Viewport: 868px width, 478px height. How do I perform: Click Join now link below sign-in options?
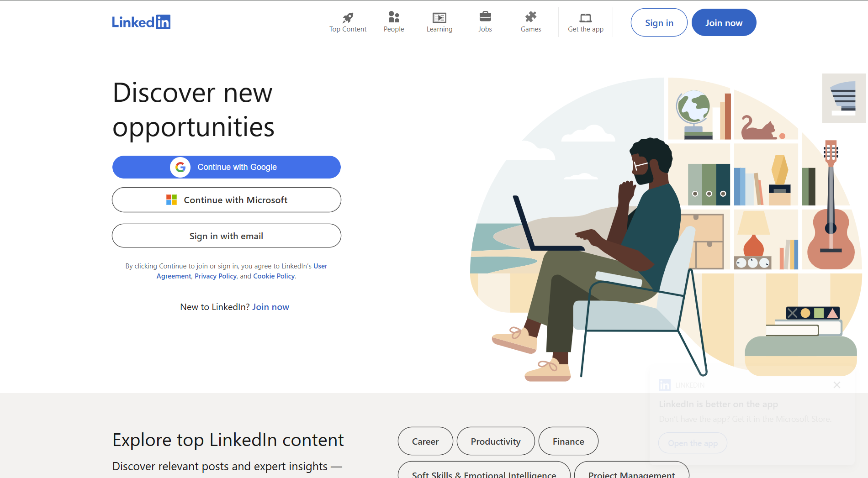point(271,307)
